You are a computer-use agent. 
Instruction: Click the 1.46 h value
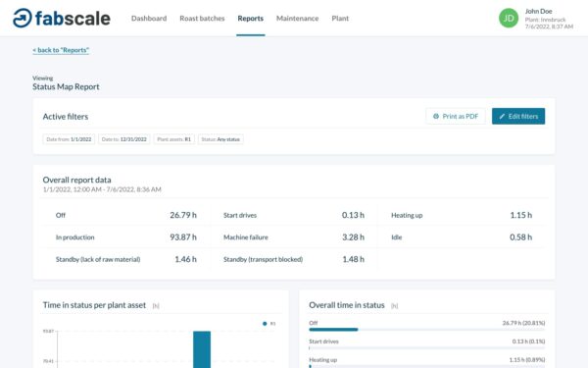[185, 259]
